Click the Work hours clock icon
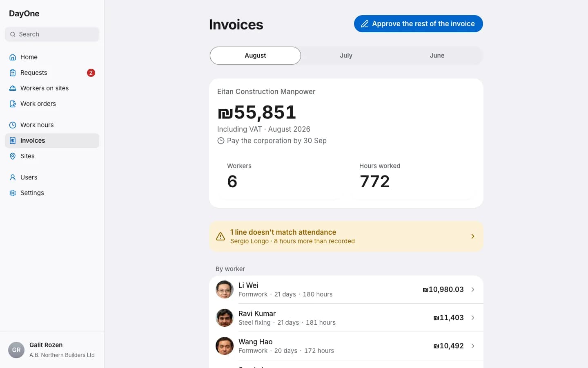 (x=13, y=125)
